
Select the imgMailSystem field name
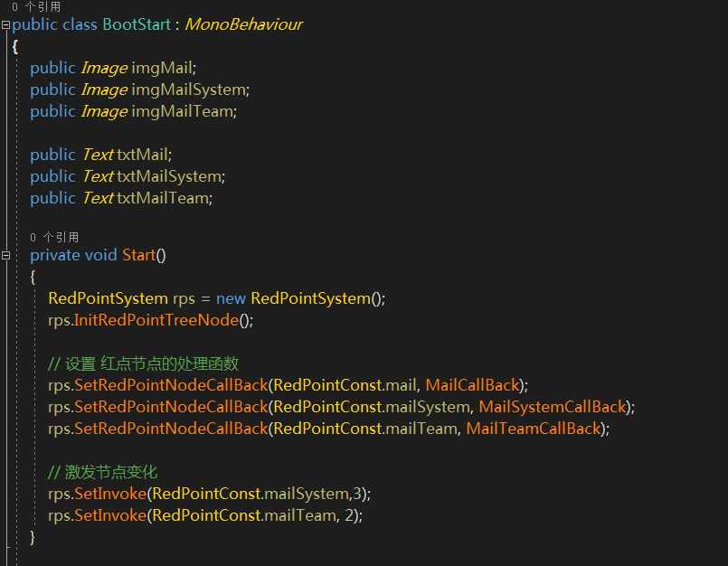click(189, 90)
